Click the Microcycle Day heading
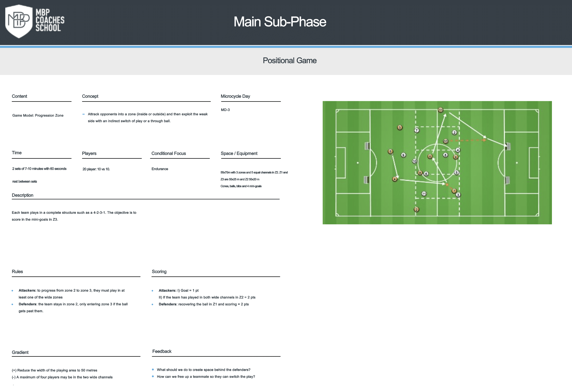The height and width of the screenshot is (392, 572). [235, 96]
